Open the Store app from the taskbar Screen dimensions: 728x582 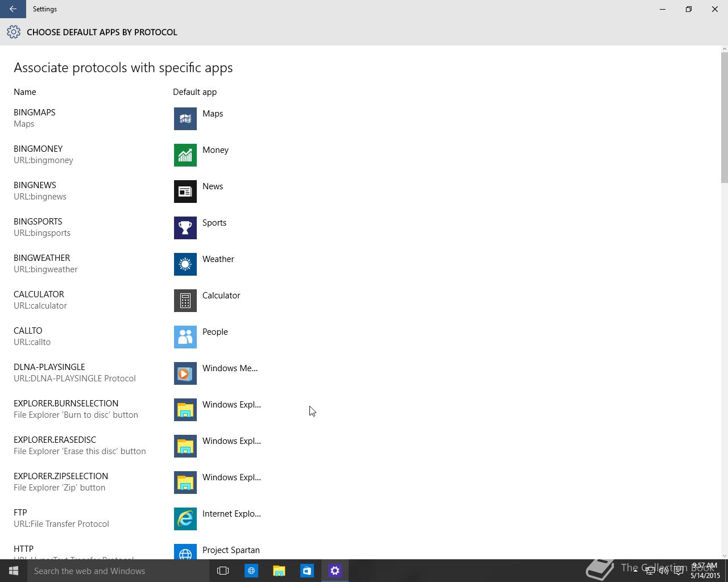coord(307,571)
